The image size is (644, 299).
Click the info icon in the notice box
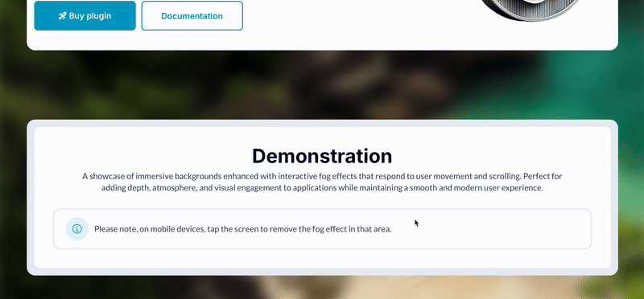coord(77,229)
